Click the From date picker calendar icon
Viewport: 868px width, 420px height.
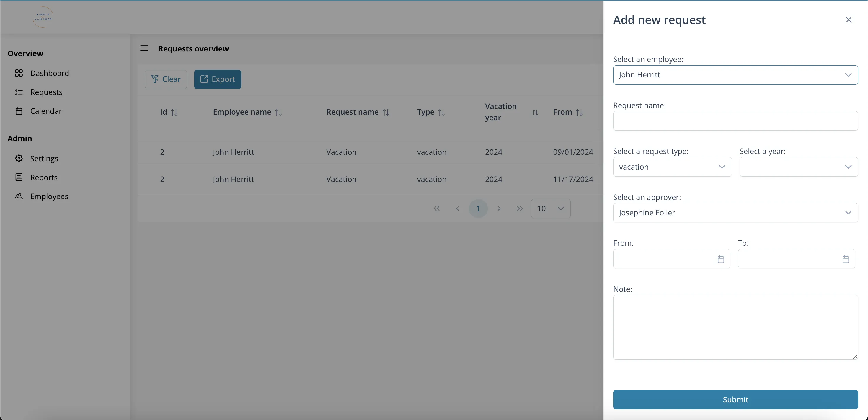(x=721, y=258)
